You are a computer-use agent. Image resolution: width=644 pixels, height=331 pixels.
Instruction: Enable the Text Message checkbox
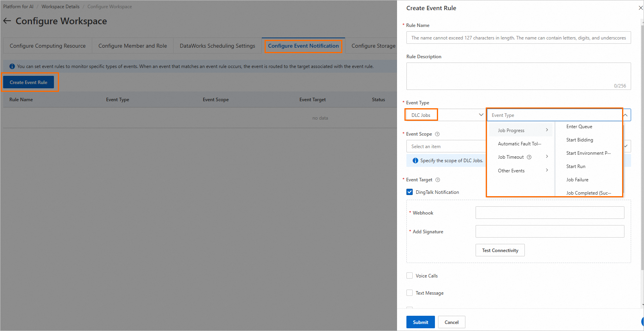410,293
